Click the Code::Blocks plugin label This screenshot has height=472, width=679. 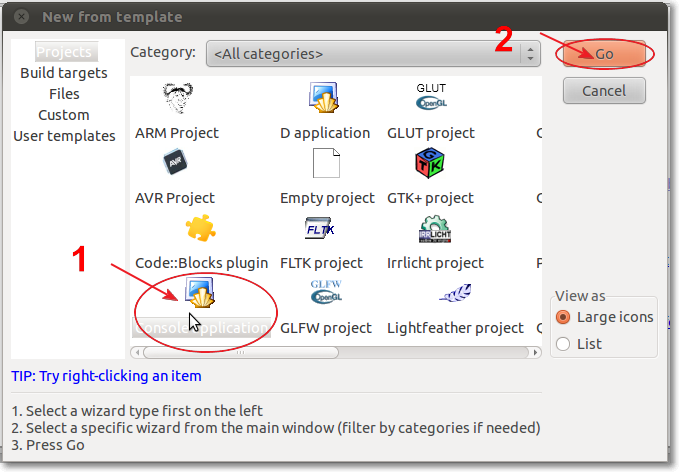point(201,263)
